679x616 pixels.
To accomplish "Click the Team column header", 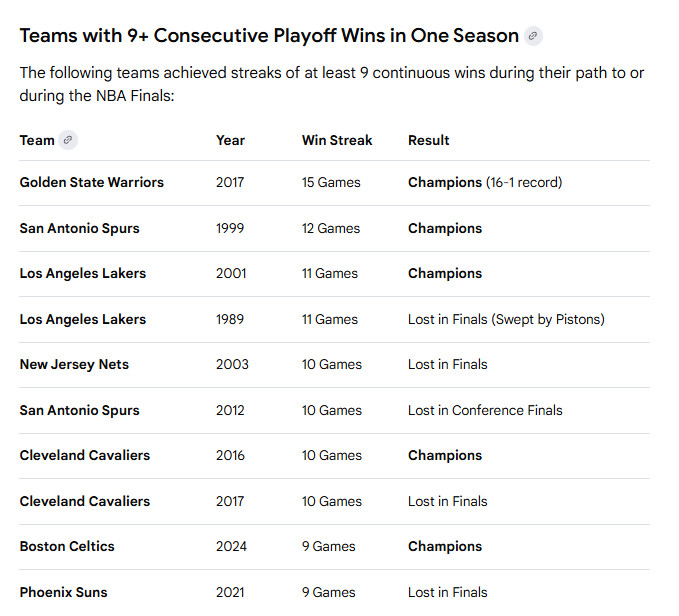I will tap(37, 140).
